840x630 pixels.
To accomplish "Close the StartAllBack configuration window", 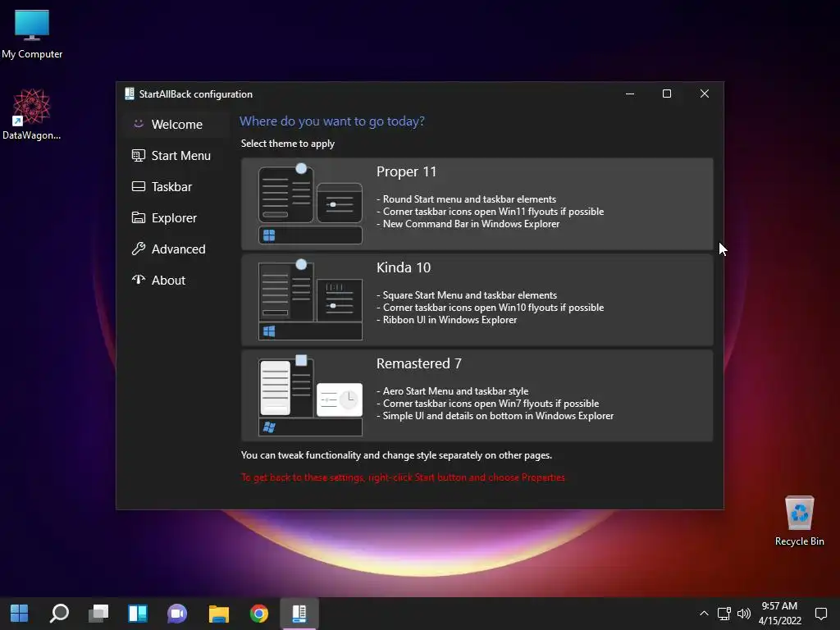I will pyautogui.click(x=705, y=94).
